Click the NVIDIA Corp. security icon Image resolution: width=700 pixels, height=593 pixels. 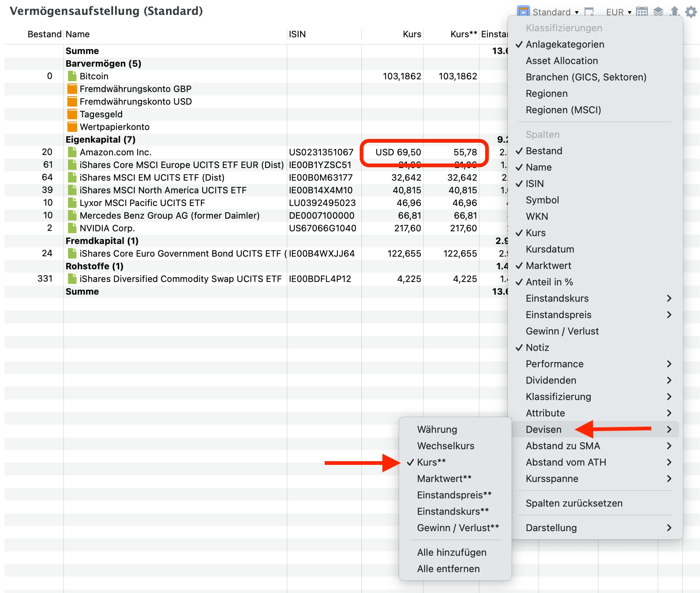(x=72, y=228)
